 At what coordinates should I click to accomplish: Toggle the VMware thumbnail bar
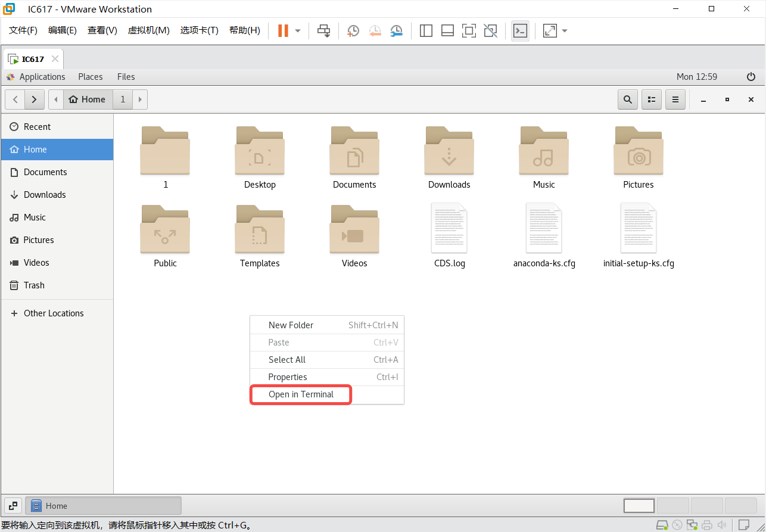pyautogui.click(x=447, y=31)
